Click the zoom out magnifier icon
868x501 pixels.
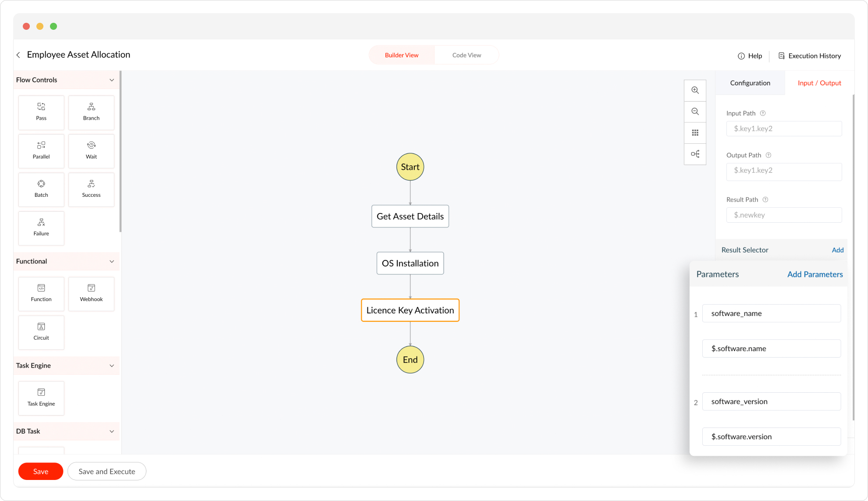pos(695,112)
